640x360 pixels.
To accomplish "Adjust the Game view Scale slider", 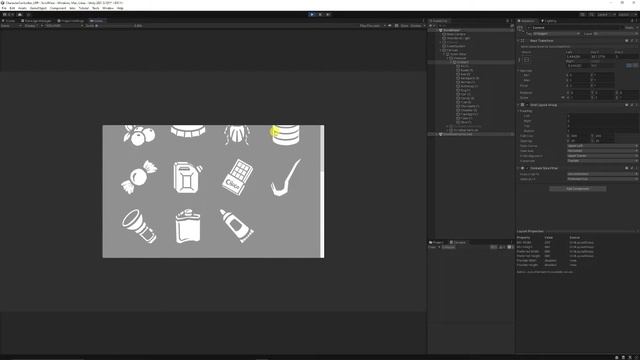I will (x=114, y=26).
